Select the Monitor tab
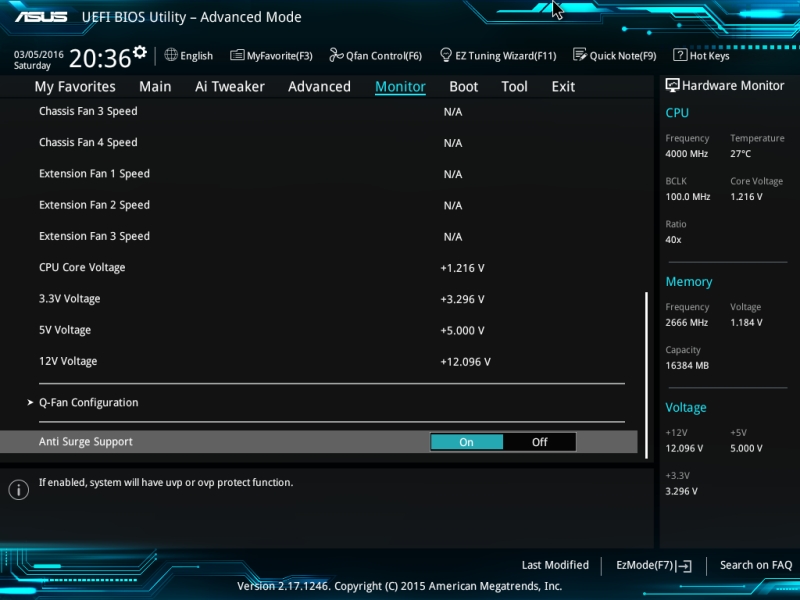The height and width of the screenshot is (600, 800). click(401, 87)
